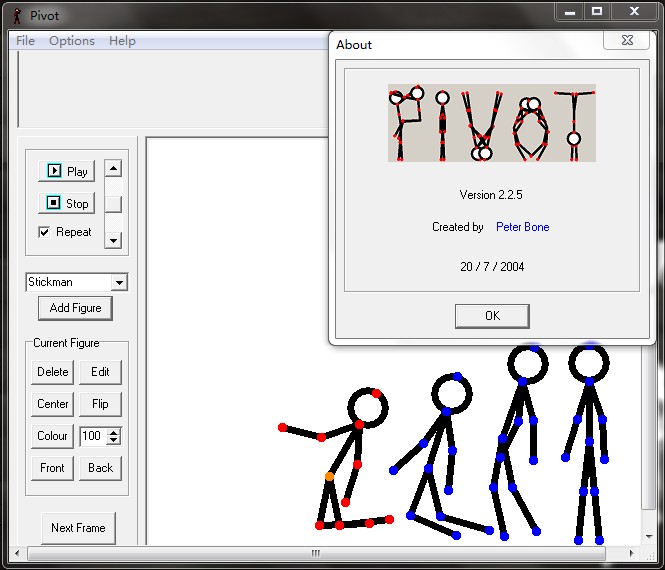Screen dimensions: 665x570
Task: Open the Help menu
Action: point(122,41)
